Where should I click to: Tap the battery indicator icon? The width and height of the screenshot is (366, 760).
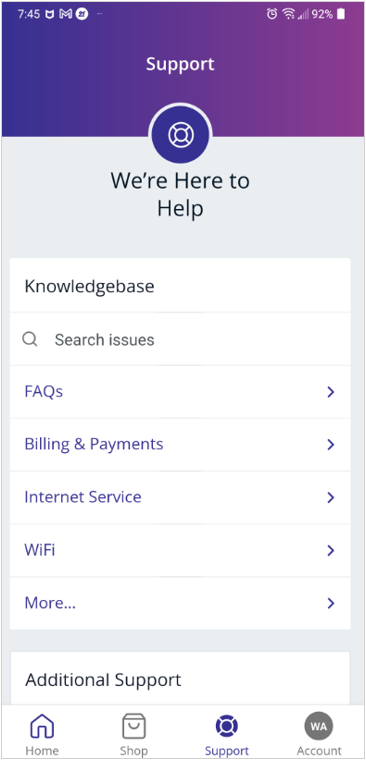point(341,15)
